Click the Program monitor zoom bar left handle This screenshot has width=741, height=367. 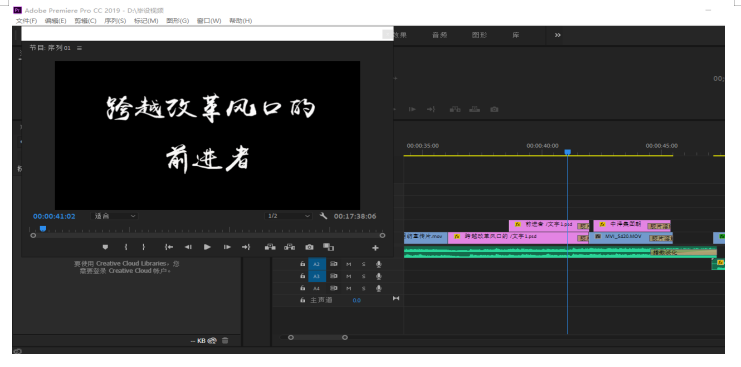(x=33, y=235)
